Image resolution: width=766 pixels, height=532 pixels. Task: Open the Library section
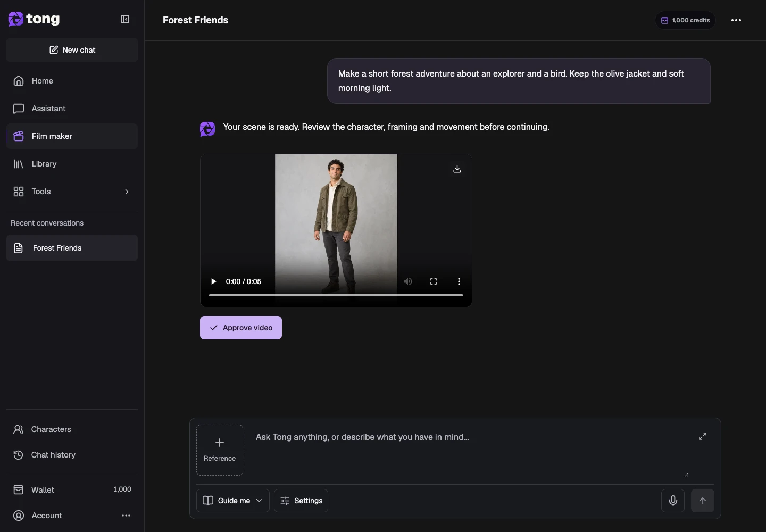coord(72,164)
